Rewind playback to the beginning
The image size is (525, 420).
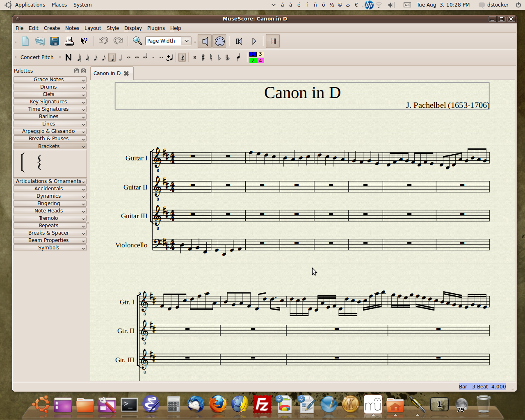coord(239,41)
